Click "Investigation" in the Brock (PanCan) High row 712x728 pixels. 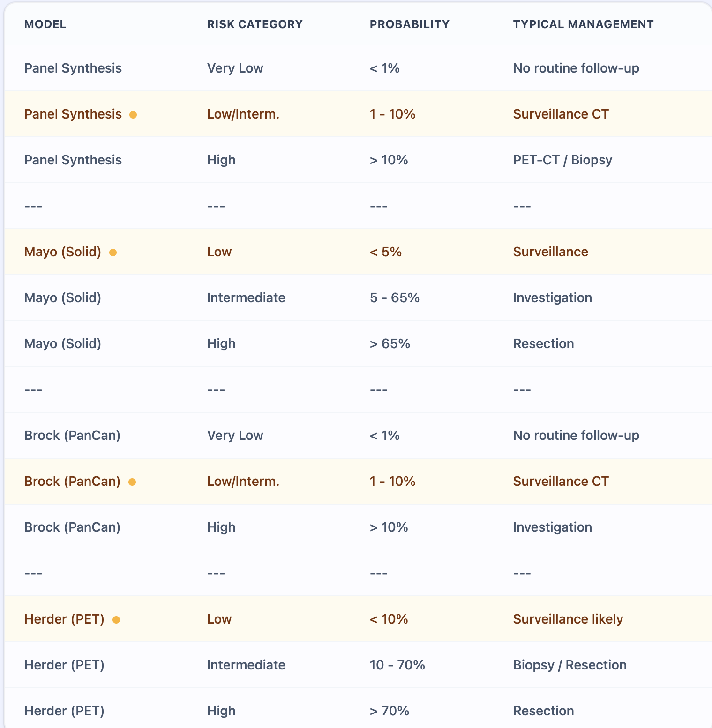[x=552, y=527]
